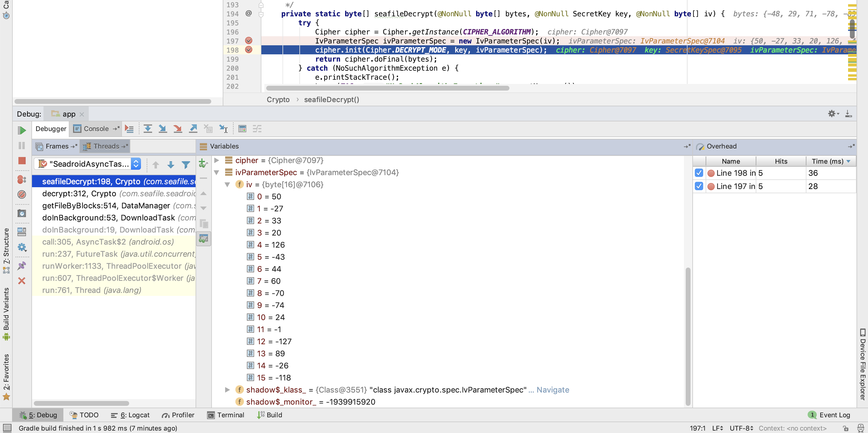868x433 pixels.
Task: Click the New Watch plus icon
Action: (x=203, y=164)
